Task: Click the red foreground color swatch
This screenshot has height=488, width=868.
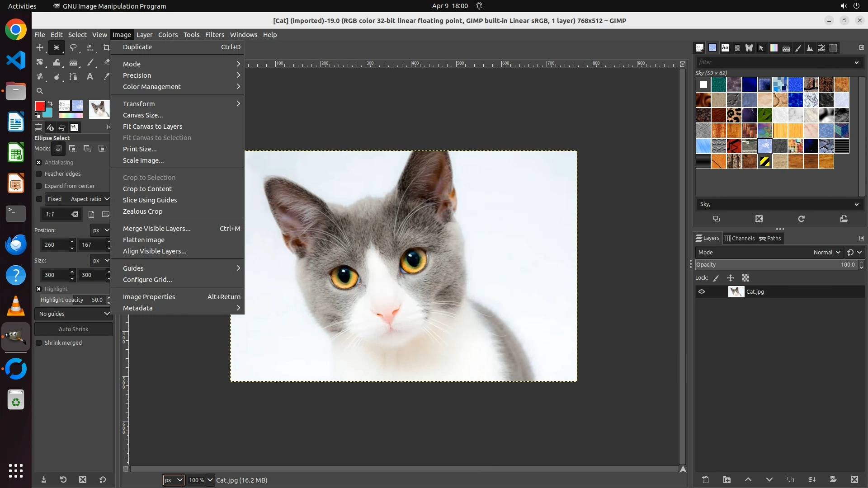Action: pyautogui.click(x=40, y=106)
